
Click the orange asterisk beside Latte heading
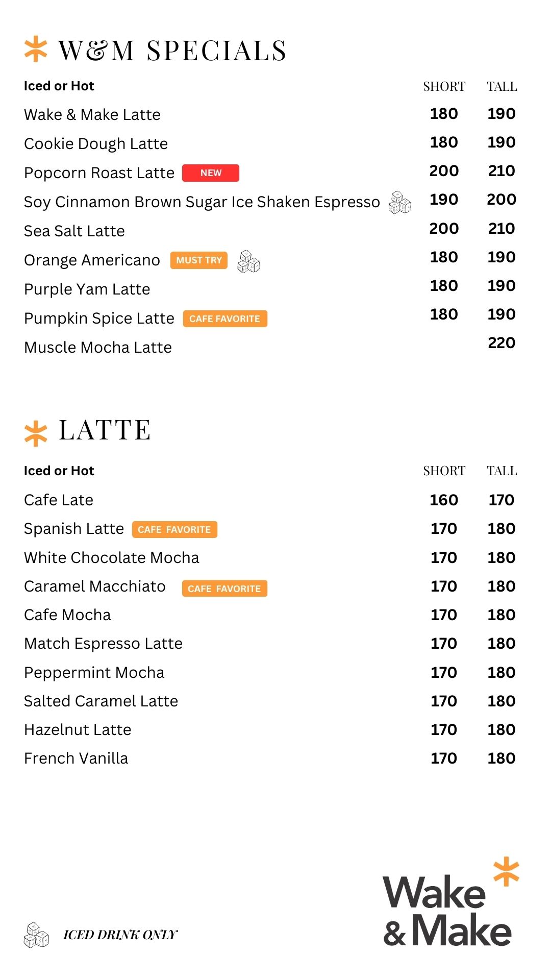coord(36,433)
